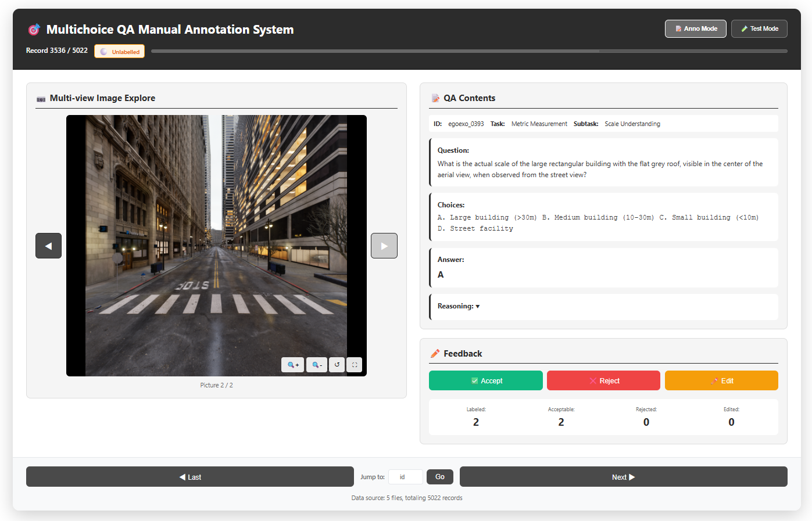Switch to Test Mode

(759, 28)
